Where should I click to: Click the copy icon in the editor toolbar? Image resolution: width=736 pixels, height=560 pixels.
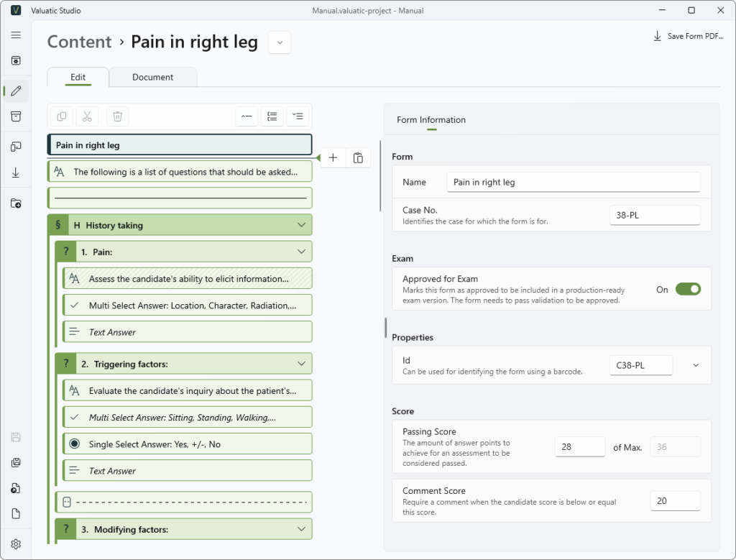(62, 116)
